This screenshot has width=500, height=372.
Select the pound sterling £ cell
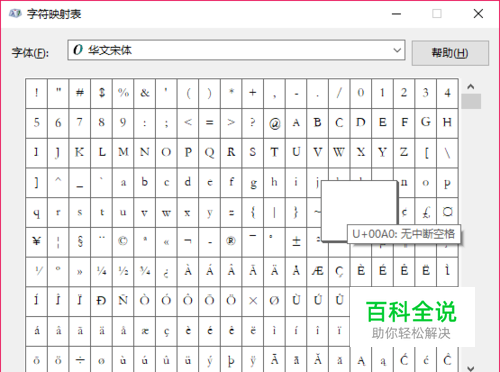click(x=425, y=212)
